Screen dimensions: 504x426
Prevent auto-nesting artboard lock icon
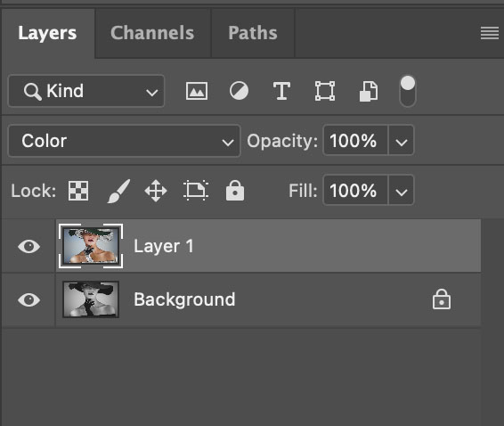pyautogui.click(x=196, y=191)
